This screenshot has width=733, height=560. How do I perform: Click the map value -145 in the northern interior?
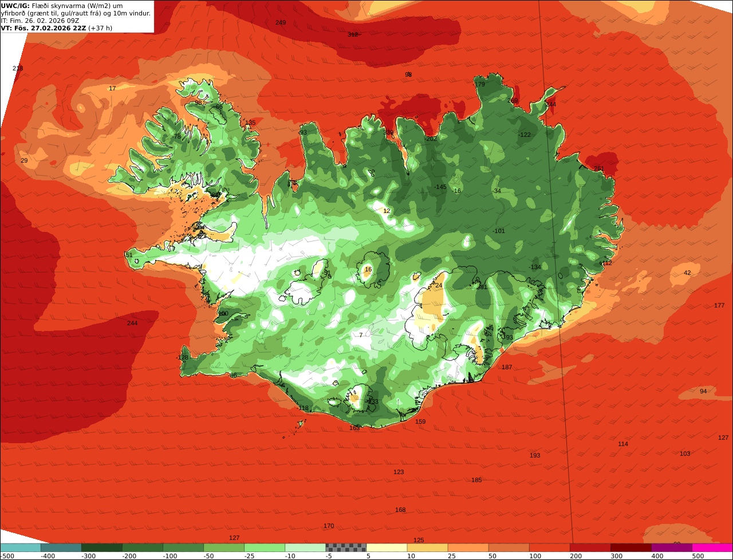440,187
